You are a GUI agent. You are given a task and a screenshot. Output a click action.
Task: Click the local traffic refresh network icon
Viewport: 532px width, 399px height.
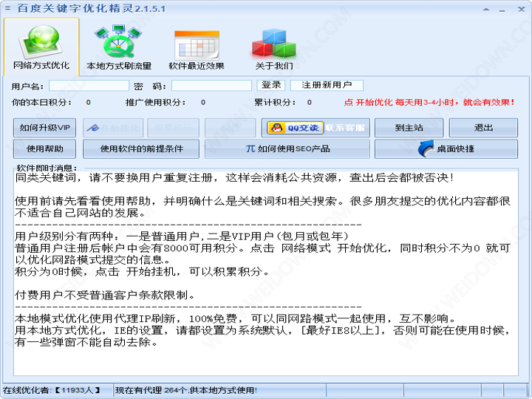tap(118, 41)
